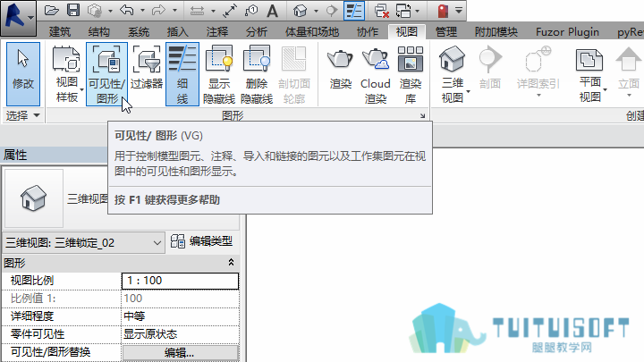The image size is (644, 362).
Task: Click the Plan Views tool
Action: point(590,74)
